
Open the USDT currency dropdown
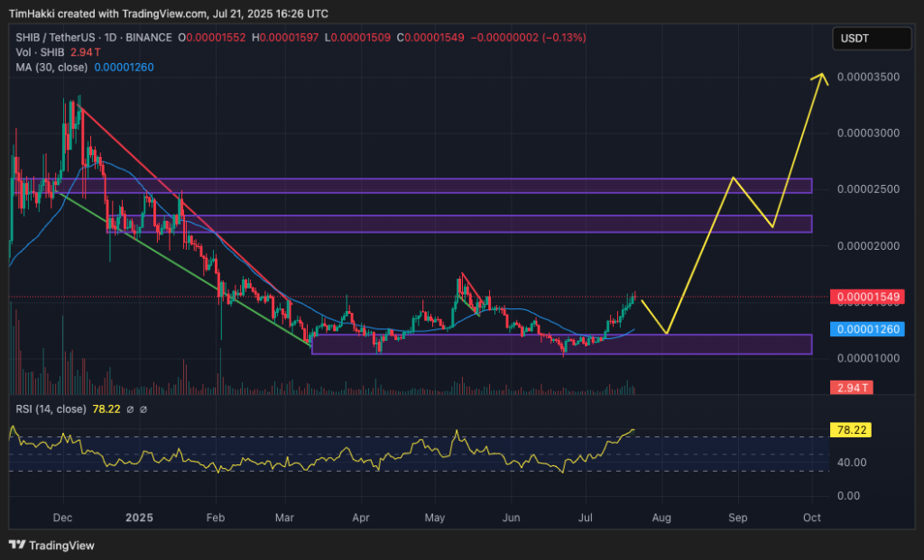(870, 38)
